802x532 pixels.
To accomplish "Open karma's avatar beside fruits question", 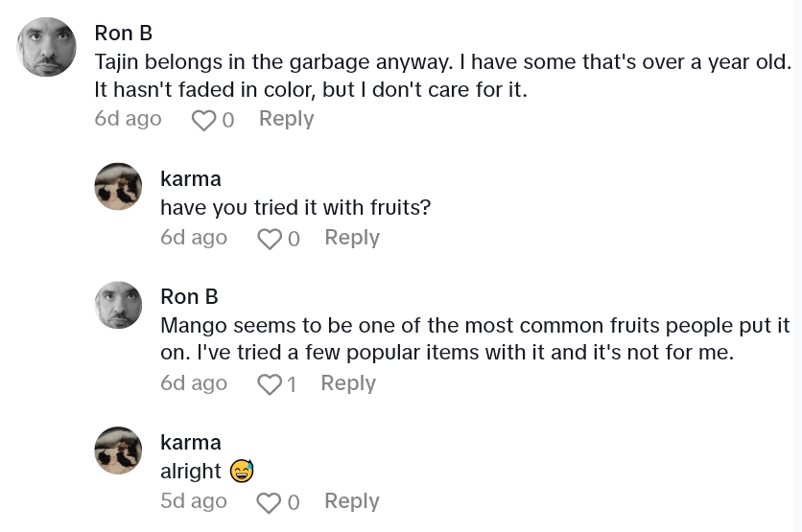I will coord(118,186).
